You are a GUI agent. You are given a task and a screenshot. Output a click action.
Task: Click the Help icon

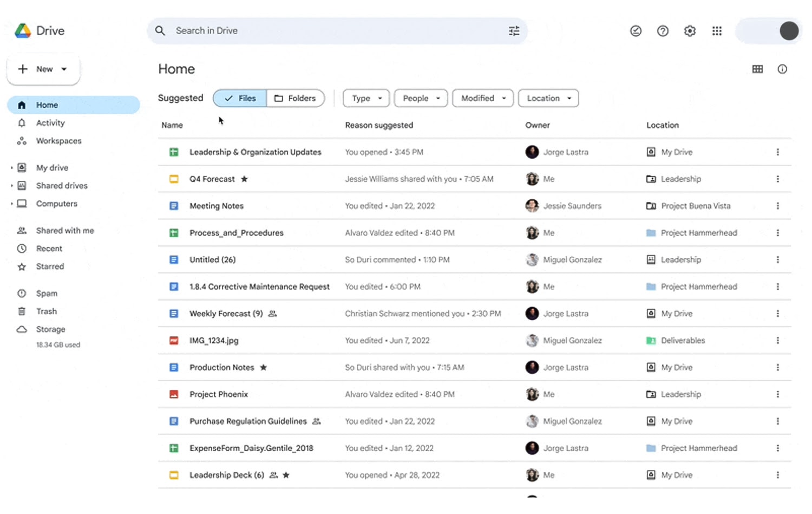coord(663,31)
